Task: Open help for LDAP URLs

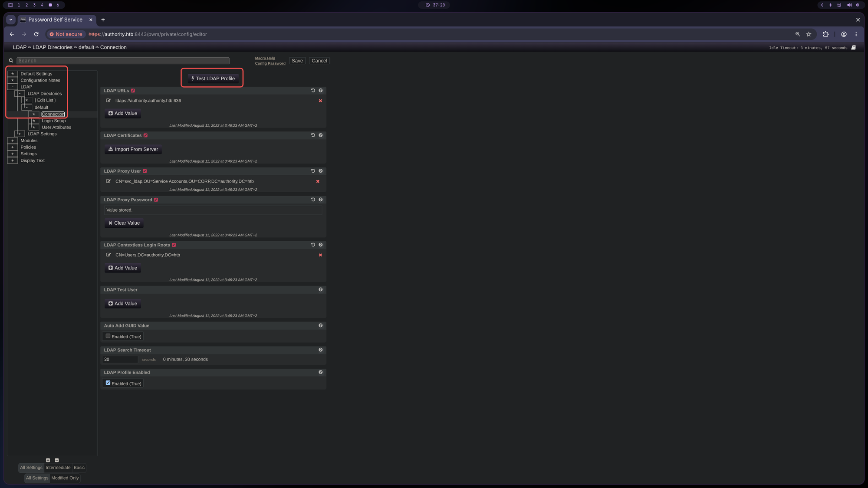Action: pos(321,91)
